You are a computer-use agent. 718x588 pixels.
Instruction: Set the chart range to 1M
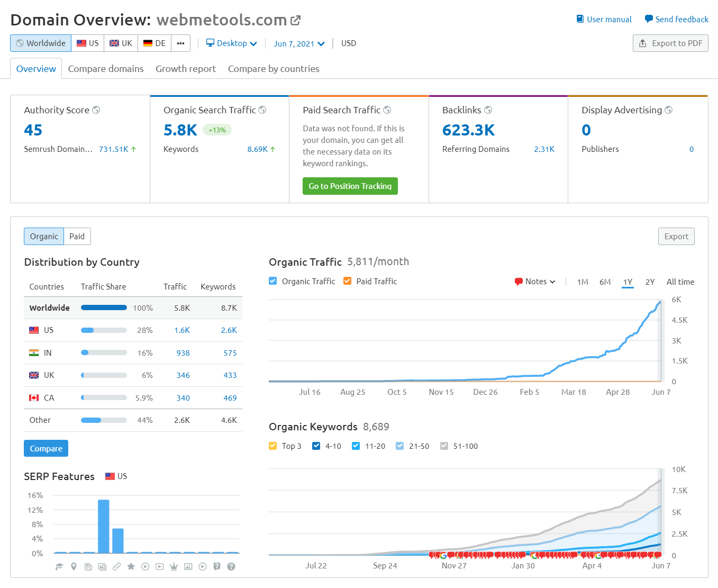tap(583, 282)
